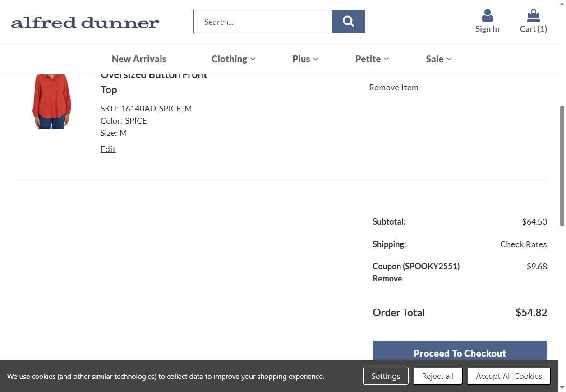This screenshot has width=566, height=392.
Task: Click the SKU 16140AD_SPICE_M text
Action: tap(146, 108)
